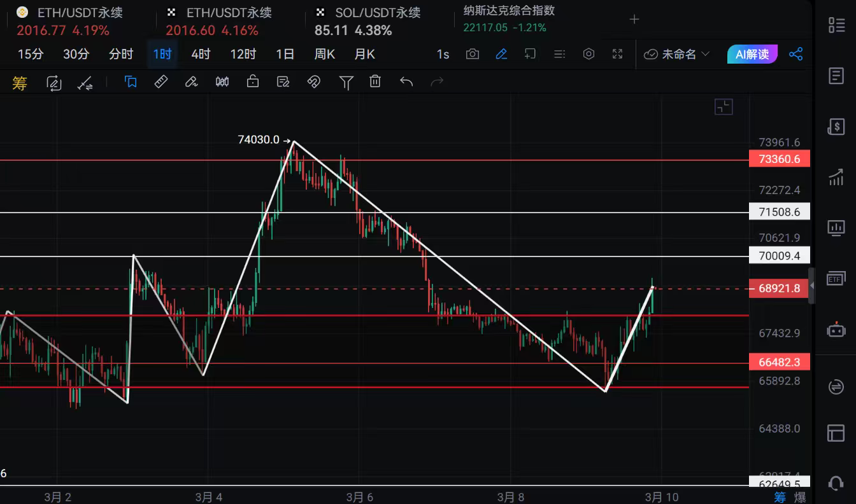Click the trash icon to delete drawings

(376, 81)
